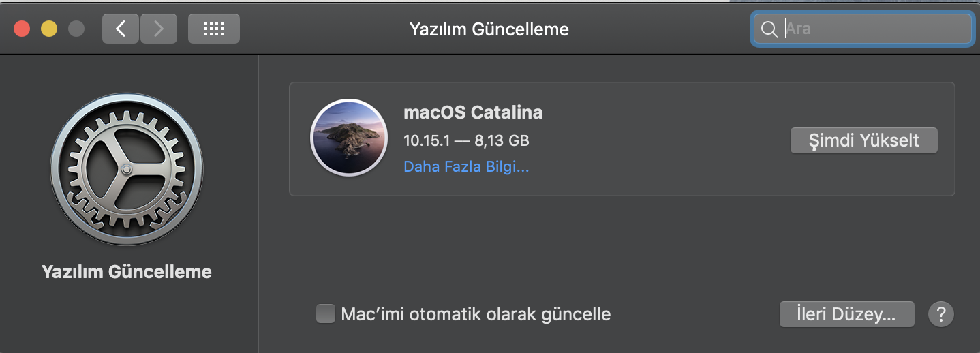Click the large Software Update gear icon
This screenshot has width=980, height=353.
pyautogui.click(x=127, y=169)
